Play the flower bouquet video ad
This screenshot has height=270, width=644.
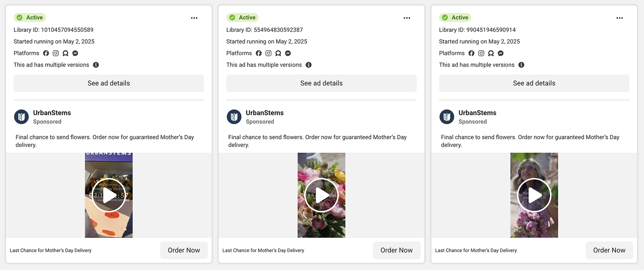pos(322,195)
